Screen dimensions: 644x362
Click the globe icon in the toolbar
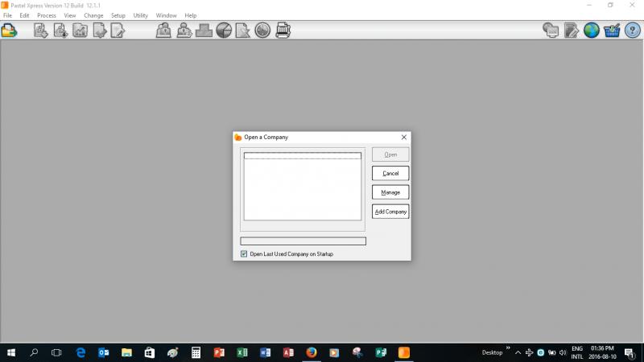click(592, 31)
